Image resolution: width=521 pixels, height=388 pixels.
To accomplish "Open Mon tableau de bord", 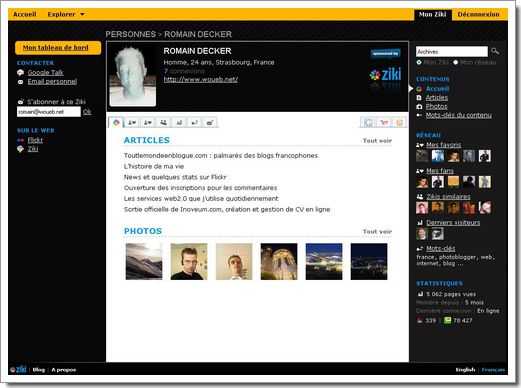I will [58, 48].
